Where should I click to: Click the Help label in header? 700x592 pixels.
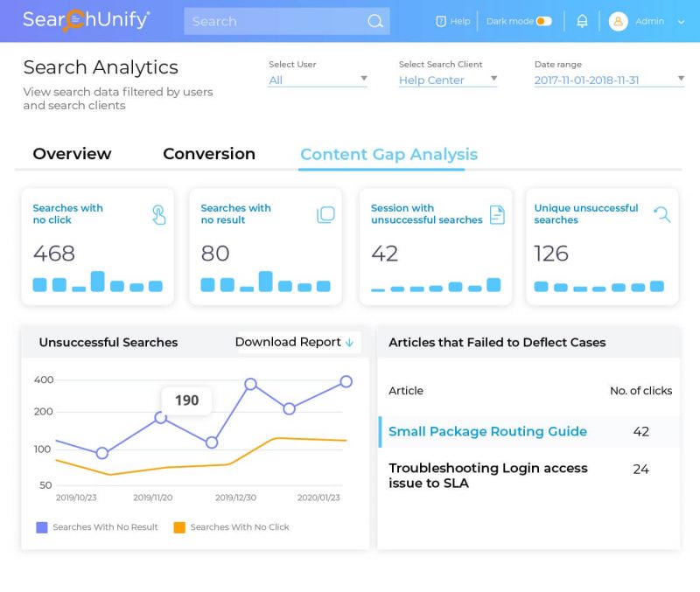[x=460, y=21]
